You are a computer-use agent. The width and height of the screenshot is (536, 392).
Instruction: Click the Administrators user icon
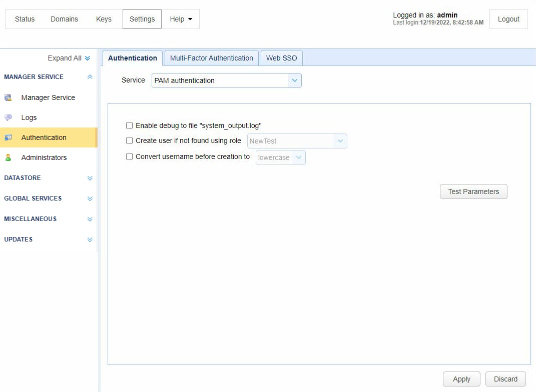[8, 157]
